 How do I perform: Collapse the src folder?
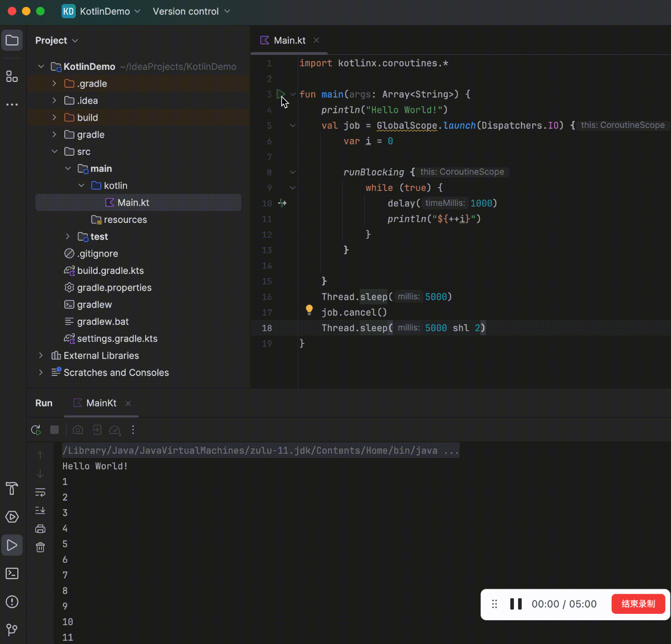pos(54,152)
